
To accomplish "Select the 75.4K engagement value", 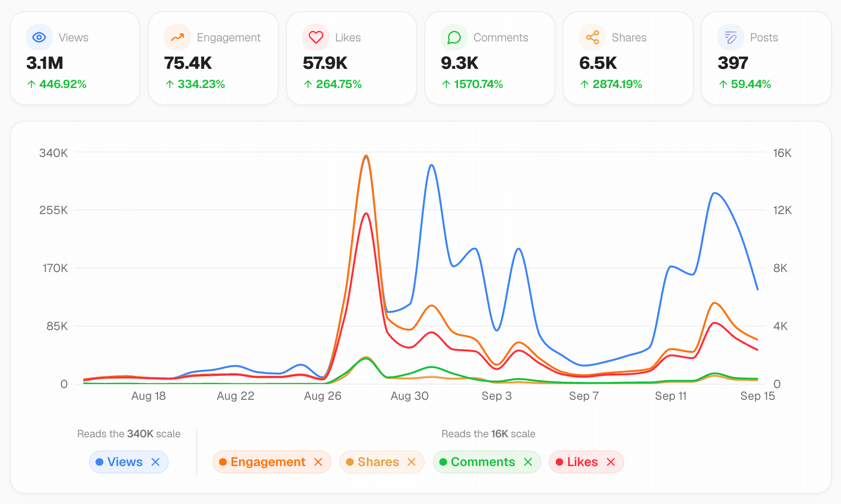I will pos(188,63).
